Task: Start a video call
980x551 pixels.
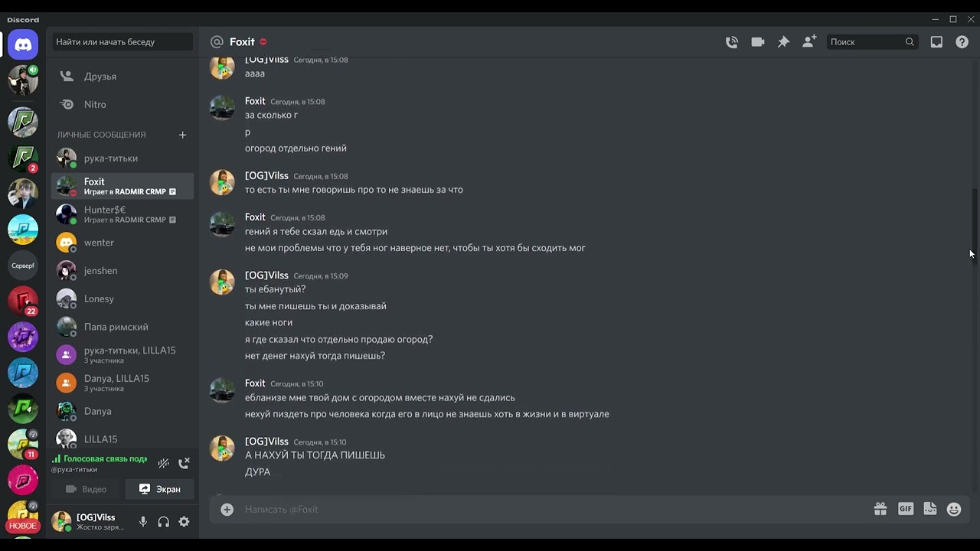Action: pos(758,42)
